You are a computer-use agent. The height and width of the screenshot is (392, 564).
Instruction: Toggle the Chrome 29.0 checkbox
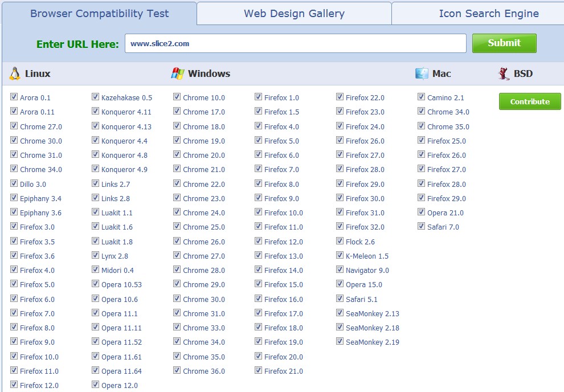click(177, 284)
